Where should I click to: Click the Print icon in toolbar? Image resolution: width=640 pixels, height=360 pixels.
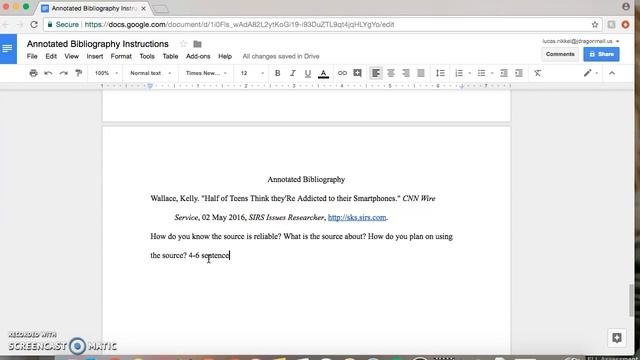coord(33,73)
